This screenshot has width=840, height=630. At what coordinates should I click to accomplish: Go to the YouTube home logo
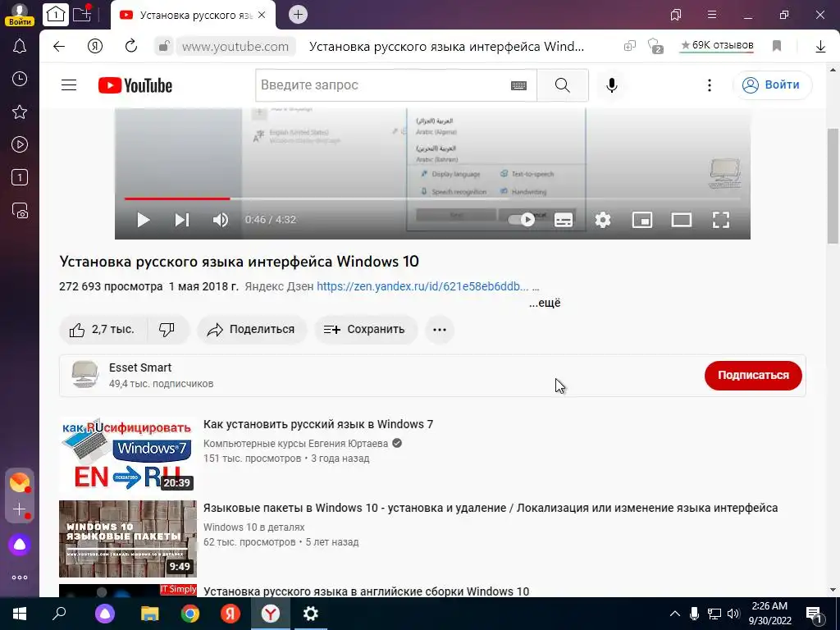click(x=135, y=85)
